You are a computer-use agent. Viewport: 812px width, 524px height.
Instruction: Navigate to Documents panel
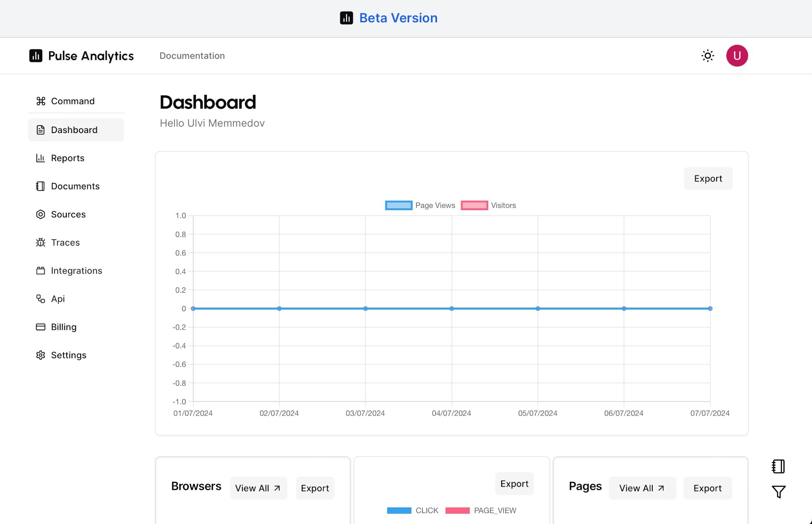pyautogui.click(x=75, y=186)
